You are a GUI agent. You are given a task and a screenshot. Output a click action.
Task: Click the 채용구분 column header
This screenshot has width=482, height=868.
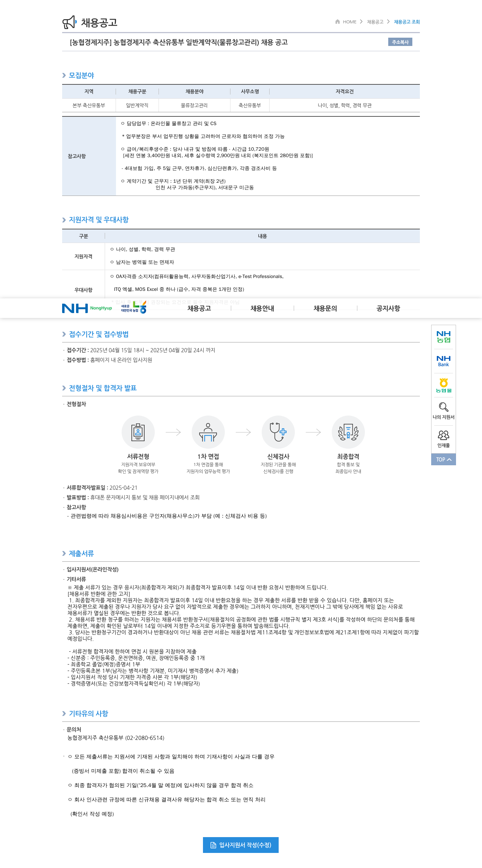pos(137,92)
